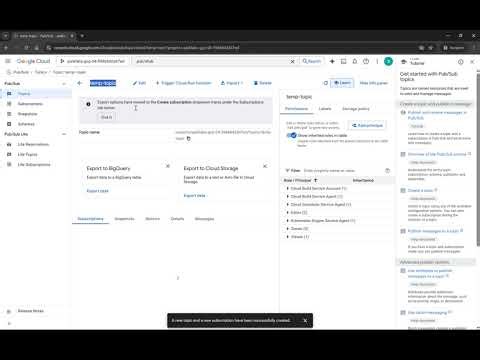Go back using the topic back arrow
Screen dimensions: 480x360
pos(79,83)
